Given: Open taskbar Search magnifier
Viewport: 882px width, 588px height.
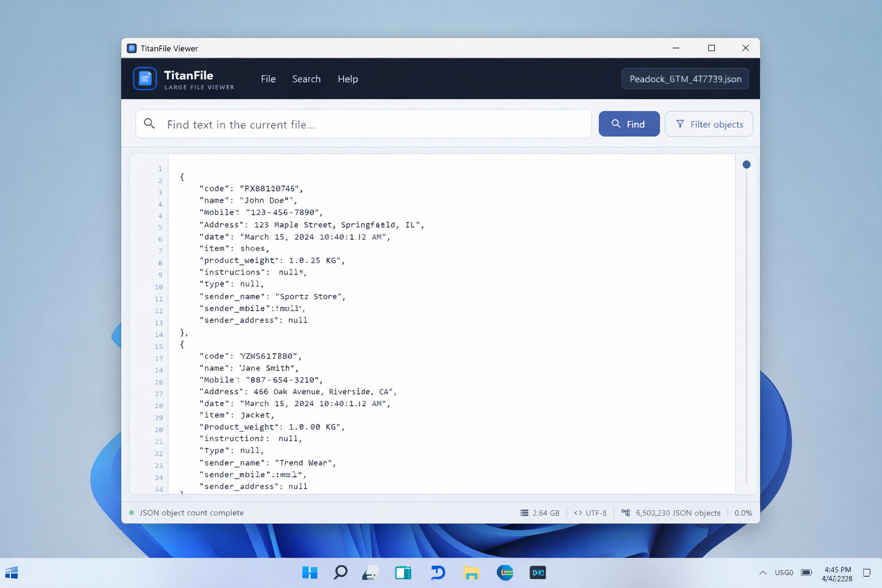Looking at the screenshot, I should (x=341, y=572).
